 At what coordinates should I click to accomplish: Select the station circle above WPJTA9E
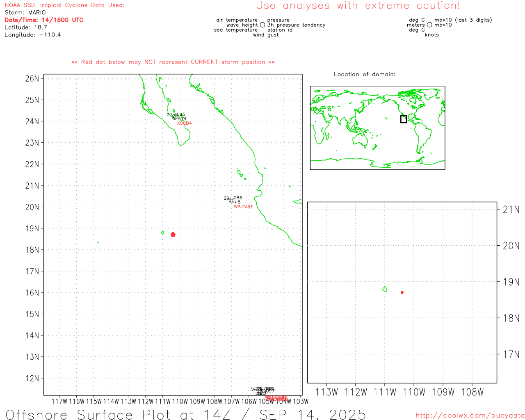tap(232, 201)
